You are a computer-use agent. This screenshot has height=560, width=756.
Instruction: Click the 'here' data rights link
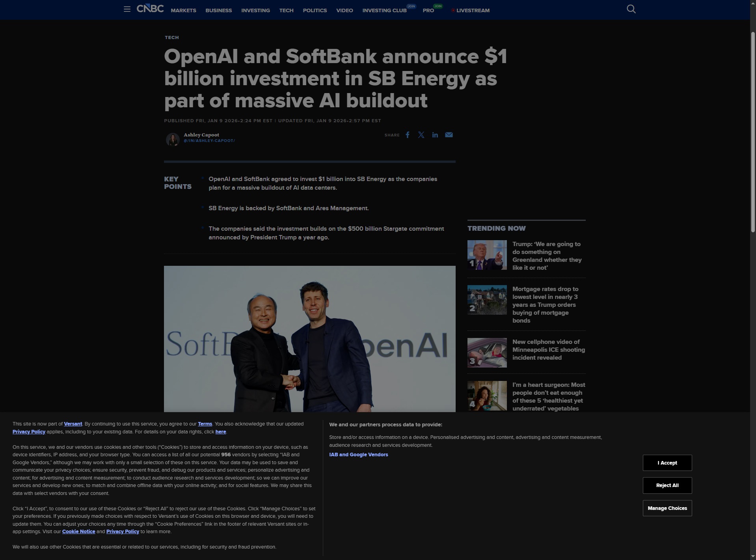tap(221, 432)
